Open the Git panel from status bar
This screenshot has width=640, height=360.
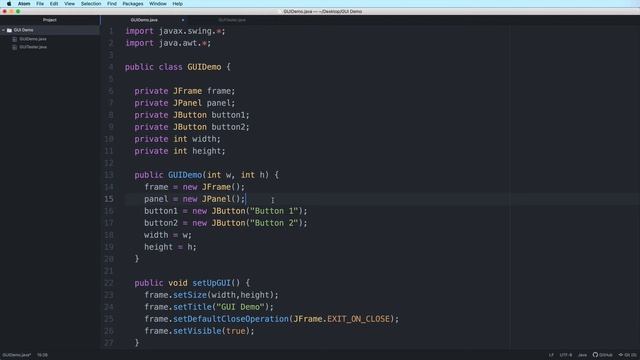(x=627, y=355)
